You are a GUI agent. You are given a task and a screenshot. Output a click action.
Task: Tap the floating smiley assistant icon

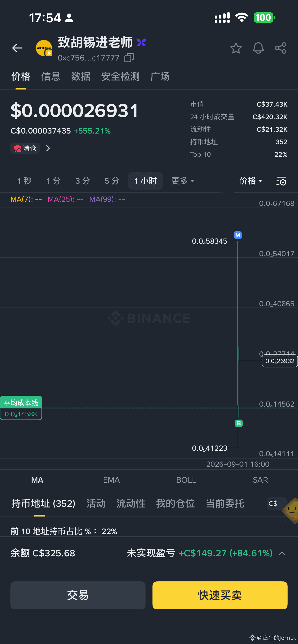point(292,510)
